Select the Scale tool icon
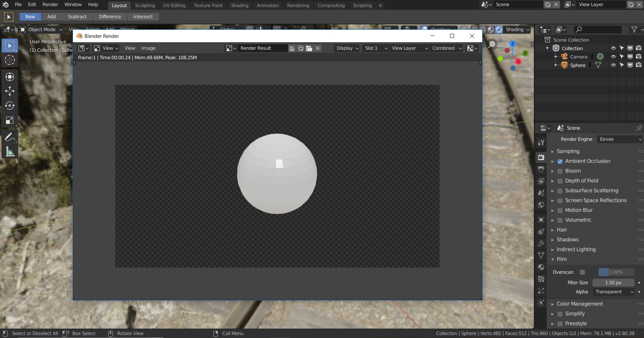The width and height of the screenshot is (644, 338). click(9, 120)
